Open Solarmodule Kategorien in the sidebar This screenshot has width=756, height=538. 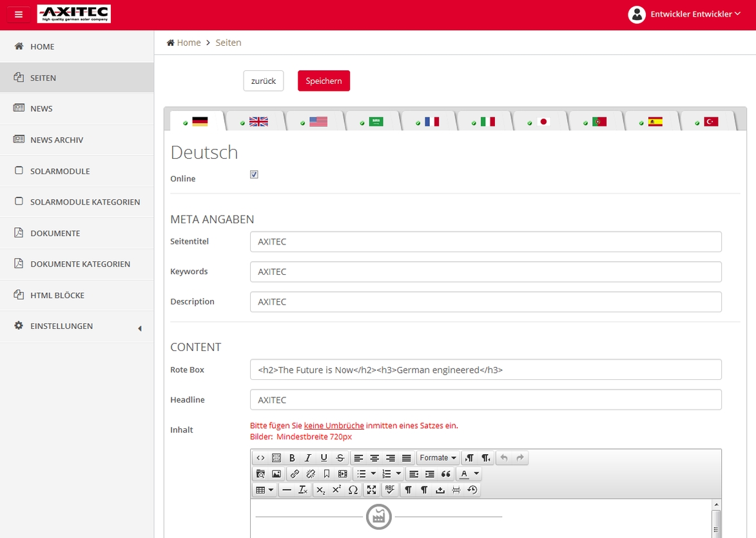pyautogui.click(x=77, y=202)
